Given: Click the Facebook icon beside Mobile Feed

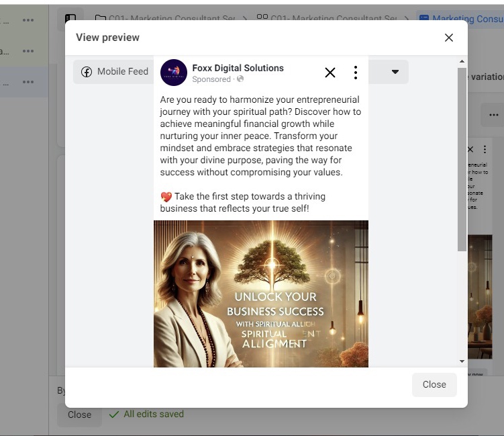Looking at the screenshot, I should point(87,72).
